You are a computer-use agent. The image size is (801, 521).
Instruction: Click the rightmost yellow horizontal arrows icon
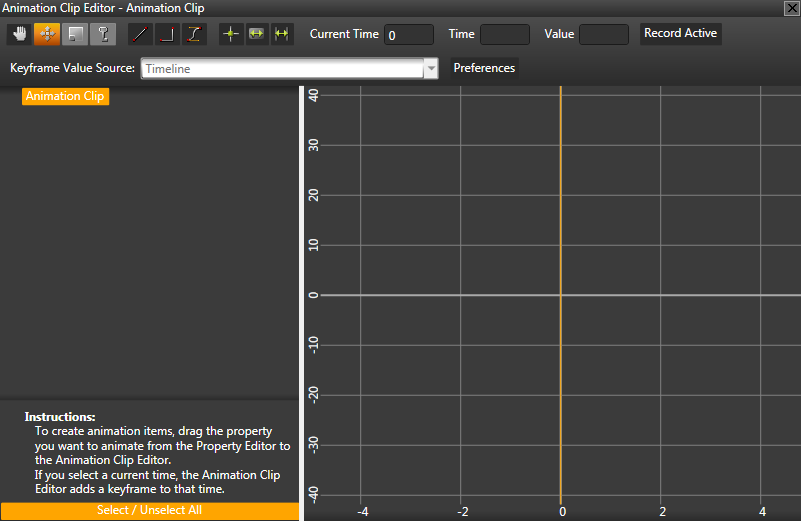[x=282, y=34]
